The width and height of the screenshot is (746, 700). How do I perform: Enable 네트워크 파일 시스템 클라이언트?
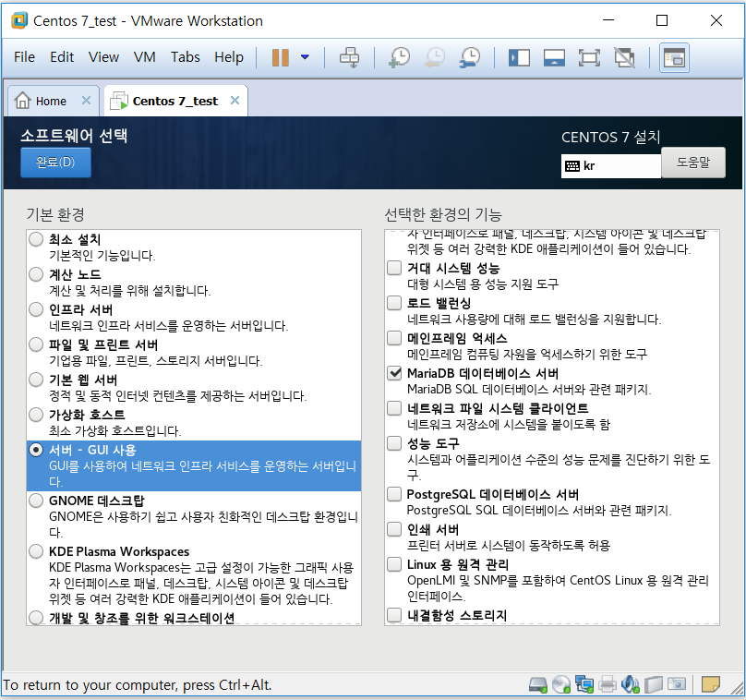(x=394, y=408)
